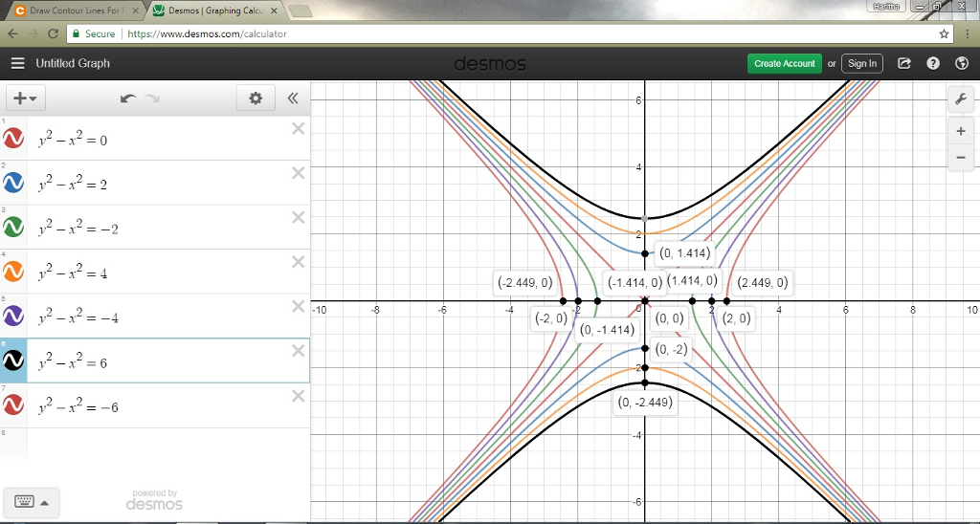The width and height of the screenshot is (980, 524).
Task: Delete the y²−x²=4 expression
Action: tap(298, 262)
